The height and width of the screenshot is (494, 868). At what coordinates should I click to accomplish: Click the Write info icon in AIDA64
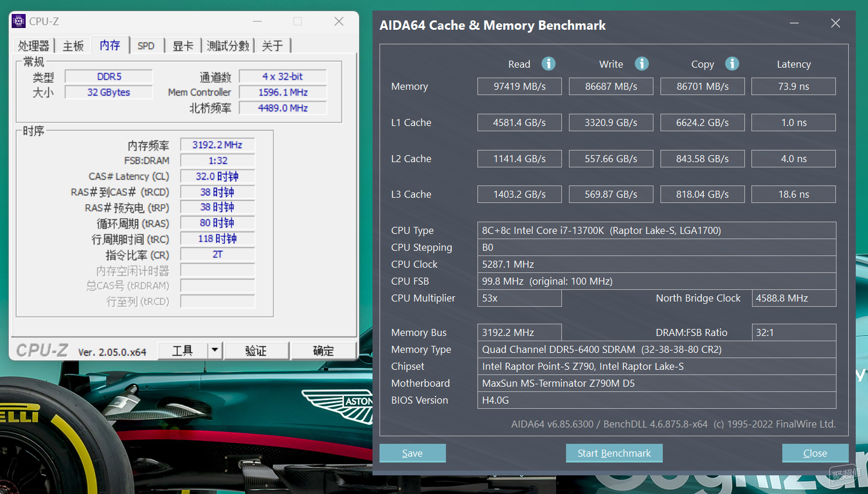(x=642, y=64)
